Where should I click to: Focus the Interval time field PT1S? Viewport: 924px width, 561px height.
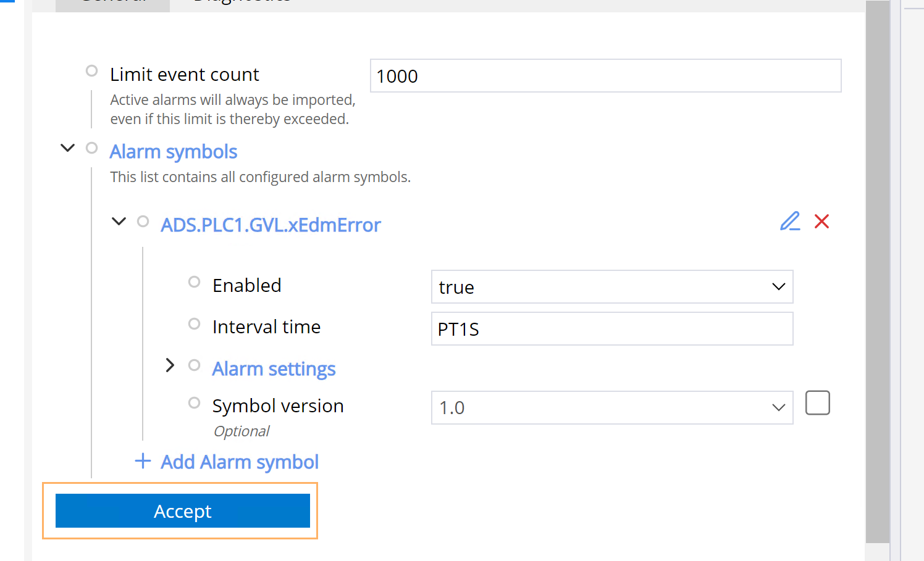pyautogui.click(x=612, y=328)
